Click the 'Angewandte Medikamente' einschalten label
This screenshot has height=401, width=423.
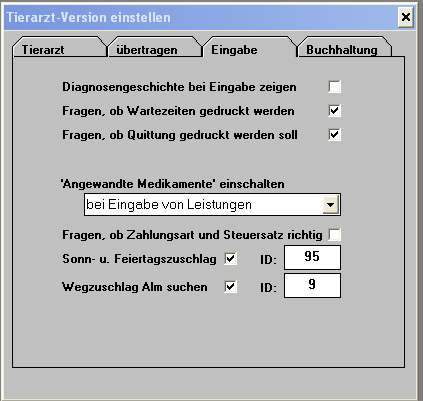(x=173, y=184)
